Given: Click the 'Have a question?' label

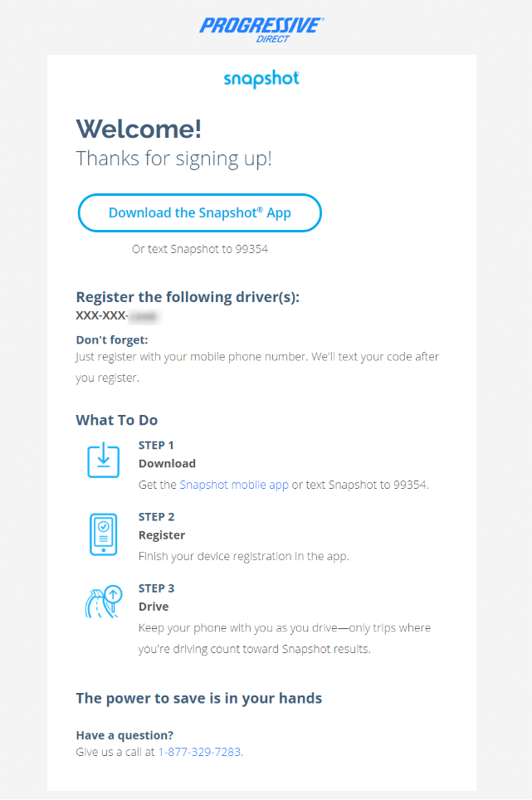Looking at the screenshot, I should 124,735.
